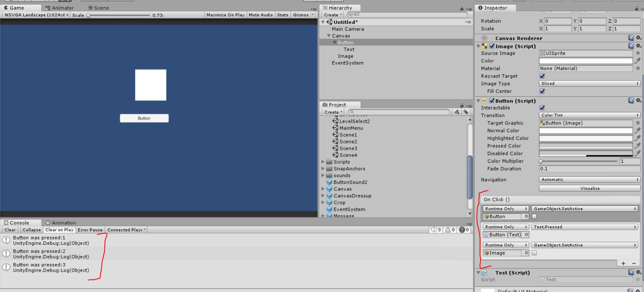
Task: Toggle SetActive checkbox for Image entry
Action: pyautogui.click(x=534, y=253)
